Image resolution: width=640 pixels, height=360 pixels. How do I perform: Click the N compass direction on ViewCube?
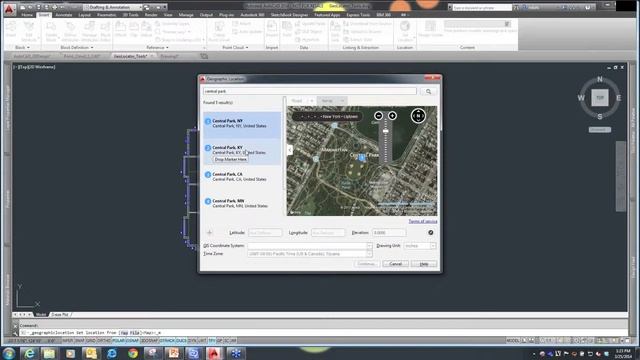[x=600, y=79]
